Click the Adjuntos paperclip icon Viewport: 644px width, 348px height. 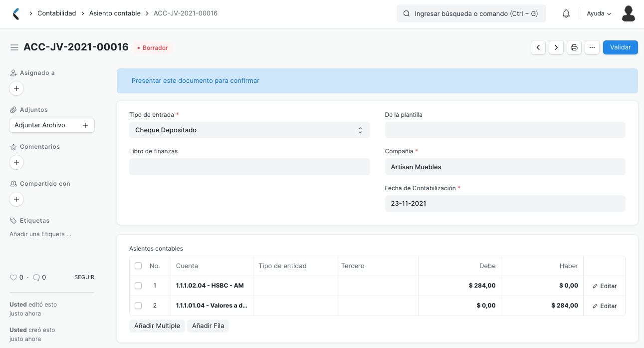click(13, 110)
